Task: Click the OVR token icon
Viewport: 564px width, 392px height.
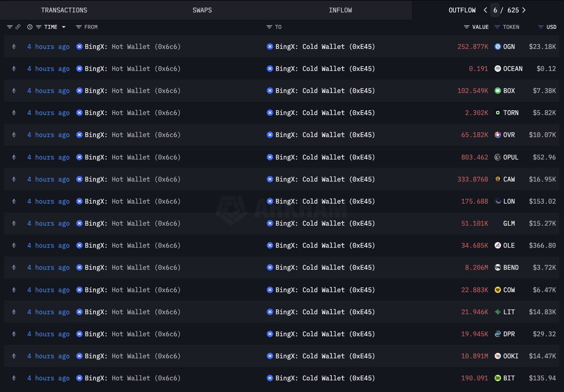Action: click(498, 135)
